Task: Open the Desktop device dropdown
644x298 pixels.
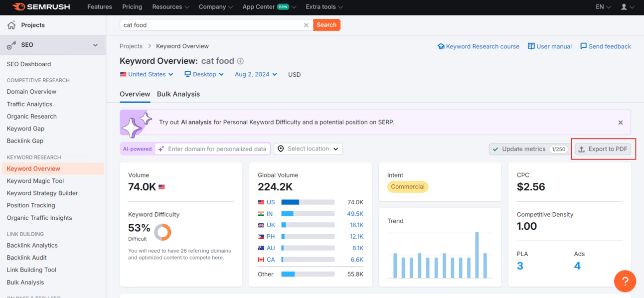Action: tap(204, 74)
